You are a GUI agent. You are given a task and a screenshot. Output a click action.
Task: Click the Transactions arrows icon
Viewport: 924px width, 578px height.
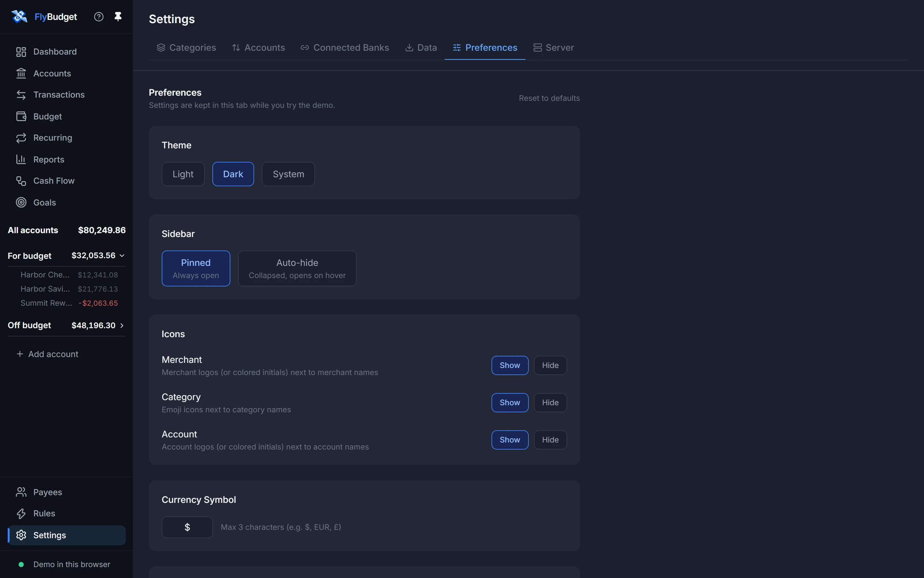click(x=21, y=95)
